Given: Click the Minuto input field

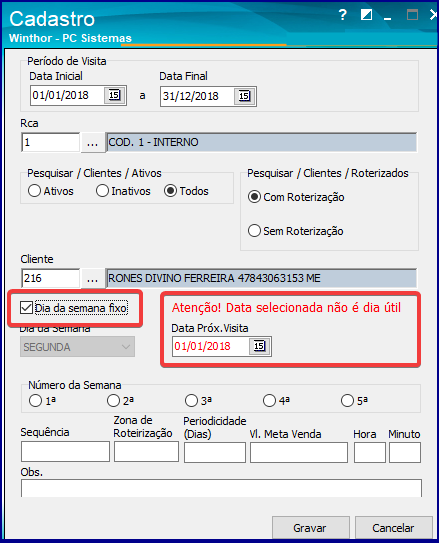Looking at the screenshot, I should [405, 452].
